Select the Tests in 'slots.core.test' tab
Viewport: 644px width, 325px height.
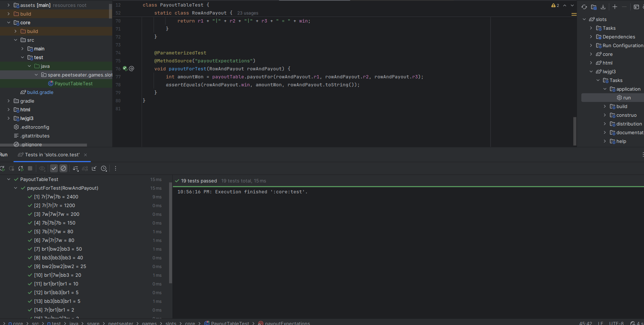point(52,155)
